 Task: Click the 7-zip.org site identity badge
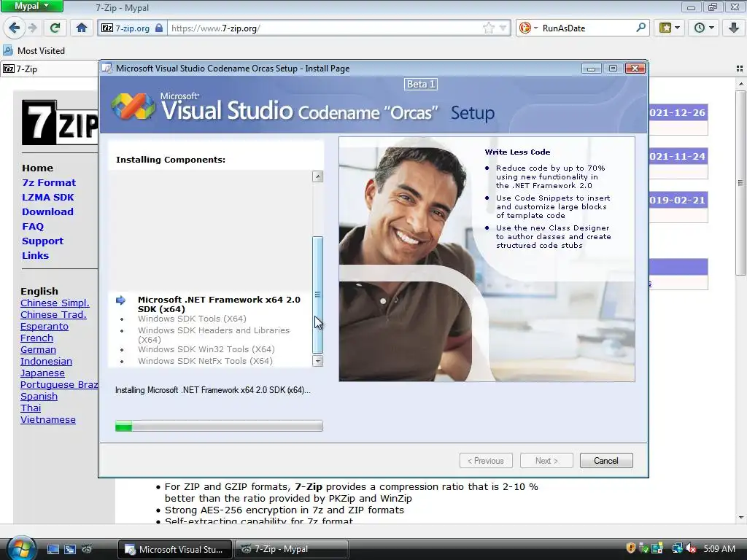pos(132,28)
